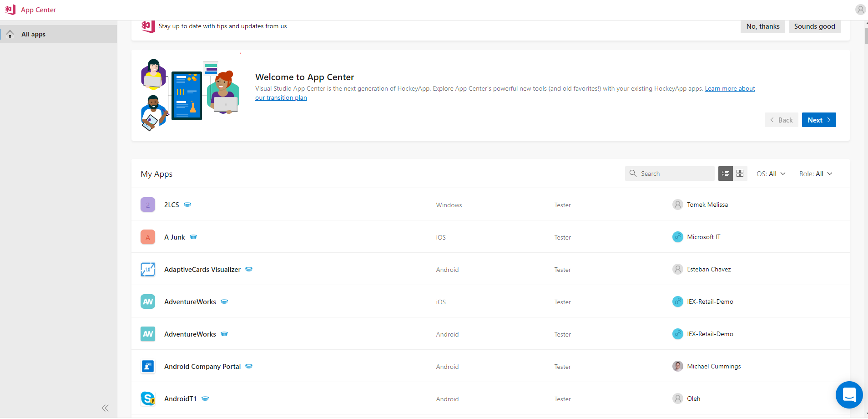Screen dimensions: 868x419
Task: Click Esteban Chavez owner avatar
Action: (678, 269)
